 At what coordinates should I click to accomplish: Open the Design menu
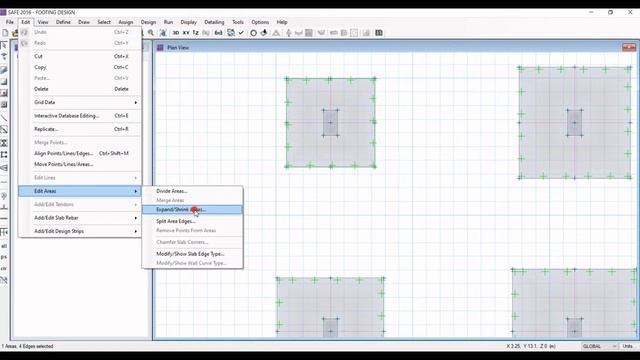[149, 22]
